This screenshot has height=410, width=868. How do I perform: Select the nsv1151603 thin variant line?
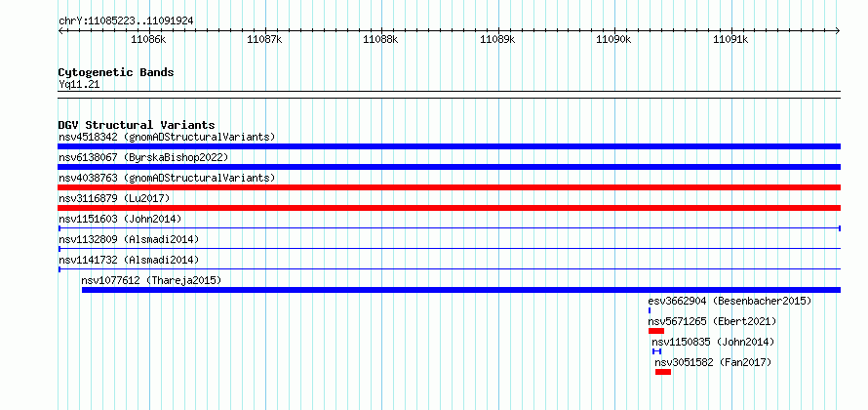coord(449,228)
